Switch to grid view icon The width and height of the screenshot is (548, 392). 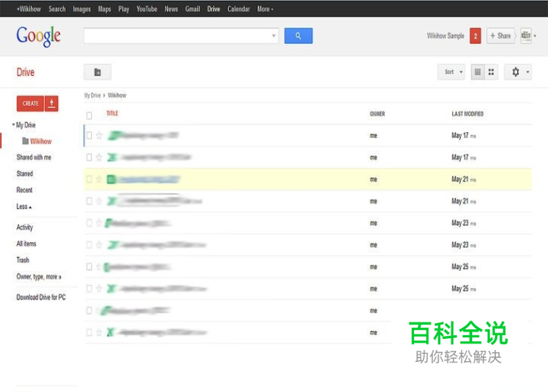point(491,72)
